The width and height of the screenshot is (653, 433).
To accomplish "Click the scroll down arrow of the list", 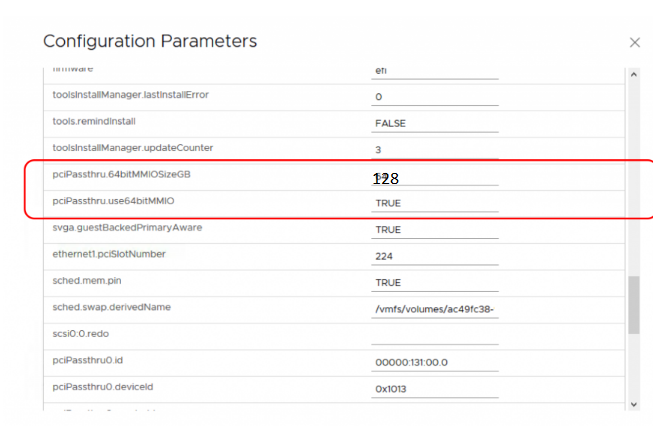I will pyautogui.click(x=633, y=402).
